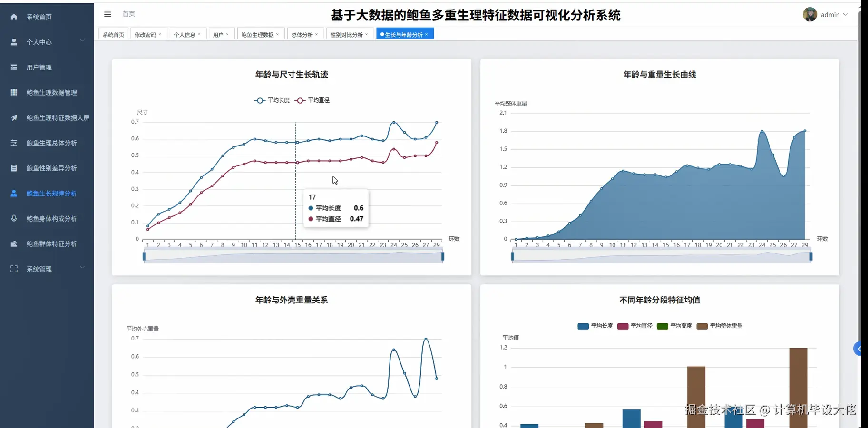Click the admin avatar image
Screen dimensions: 868x428
pyautogui.click(x=809, y=14)
